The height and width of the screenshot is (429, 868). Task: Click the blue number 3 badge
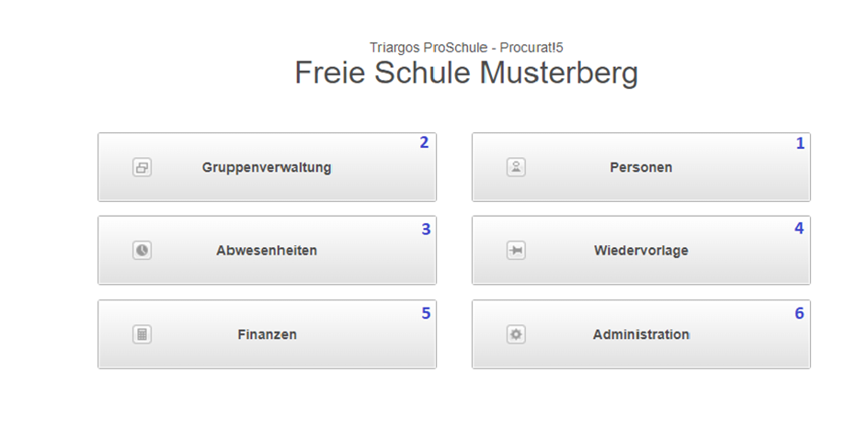tap(426, 230)
